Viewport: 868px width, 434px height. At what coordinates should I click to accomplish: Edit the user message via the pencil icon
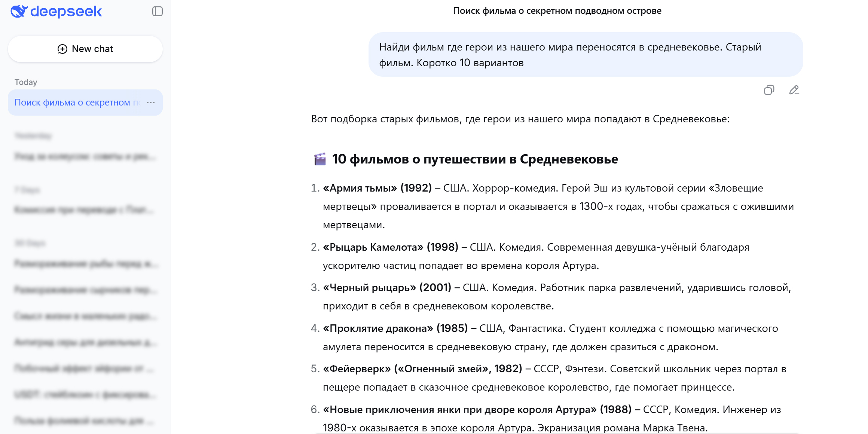click(794, 90)
